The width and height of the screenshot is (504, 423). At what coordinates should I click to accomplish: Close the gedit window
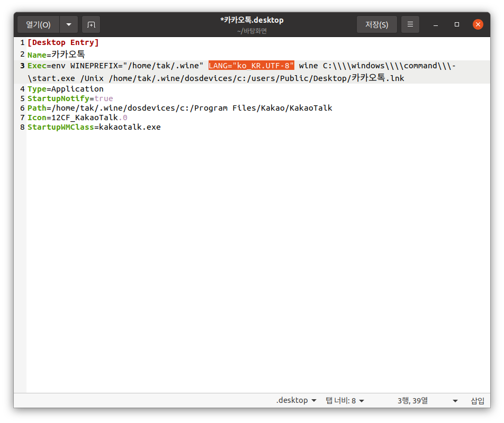pyautogui.click(x=478, y=24)
